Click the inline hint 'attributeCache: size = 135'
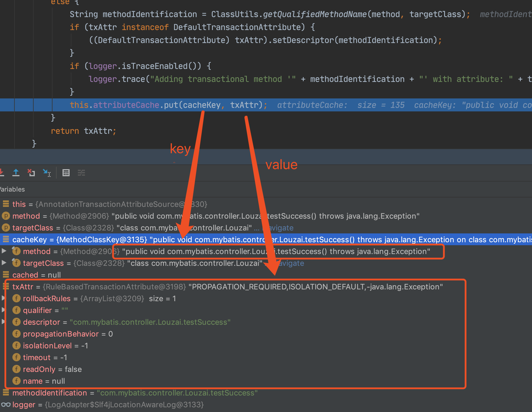Image resolution: width=532 pixels, height=412 pixels. 341,105
